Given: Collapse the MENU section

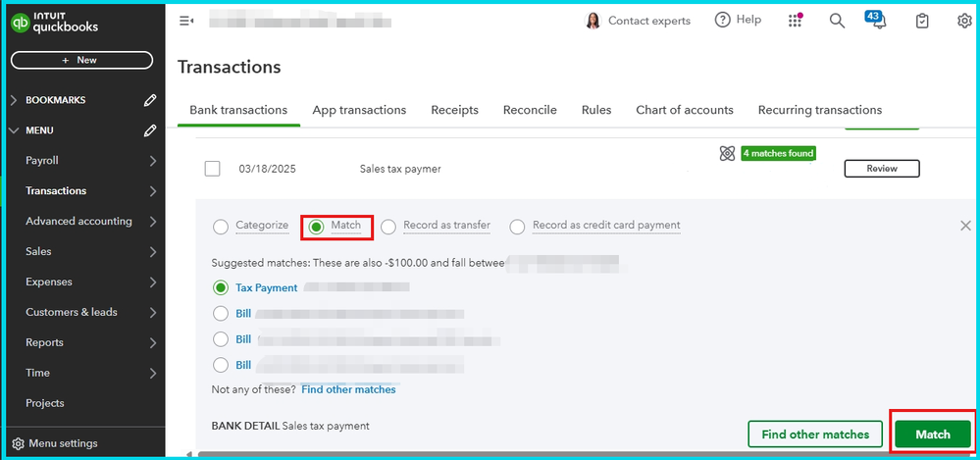Looking at the screenshot, I should [15, 130].
